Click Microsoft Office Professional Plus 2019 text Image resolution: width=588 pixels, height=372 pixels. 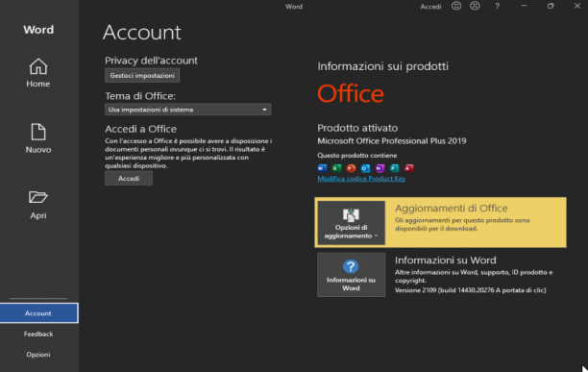tap(392, 141)
